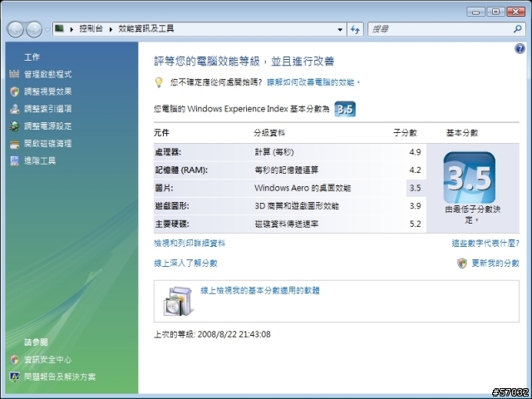Open 資訊安全中心 link
The image size is (532, 399).
(48, 360)
